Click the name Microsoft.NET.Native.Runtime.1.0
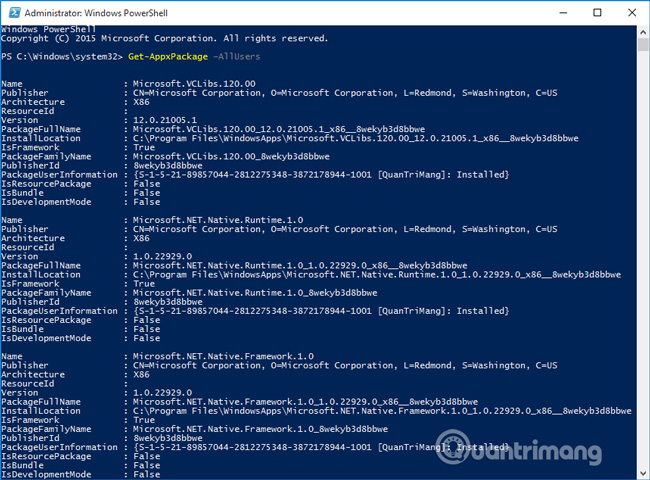Image resolution: width=650 pixels, height=480 pixels. pos(218,220)
